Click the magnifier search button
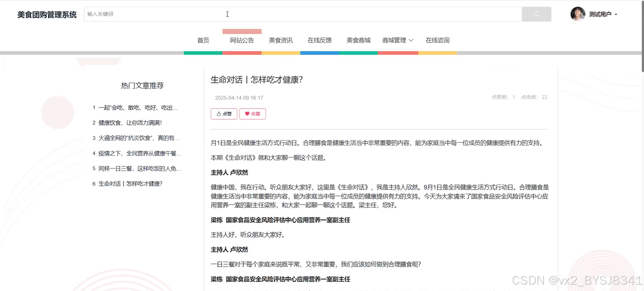The image size is (644, 291). [x=536, y=14]
